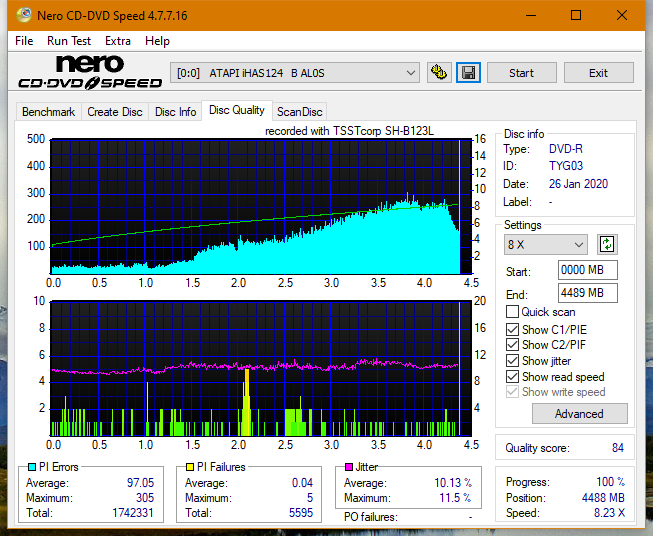Viewport: 653px width, 536px height.
Task: Click the Progress 100 % value
Action: pos(611,482)
